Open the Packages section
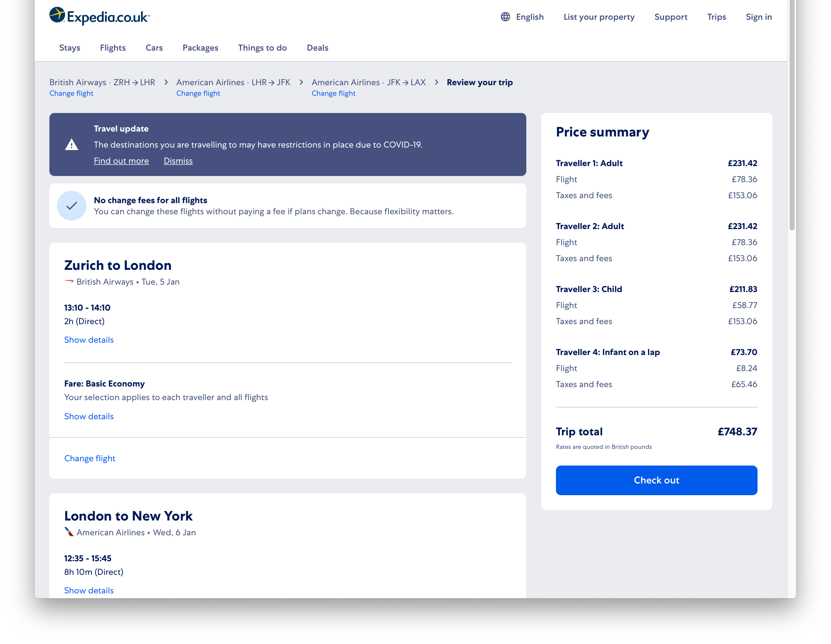 pyautogui.click(x=201, y=48)
